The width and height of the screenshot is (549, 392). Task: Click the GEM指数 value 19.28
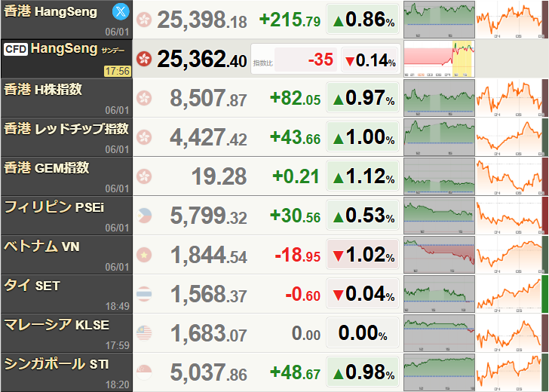219,176
